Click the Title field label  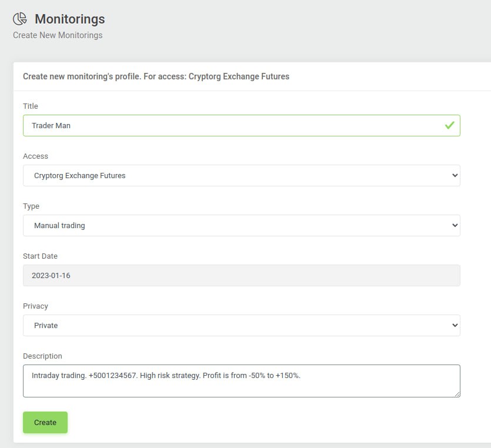click(x=31, y=106)
